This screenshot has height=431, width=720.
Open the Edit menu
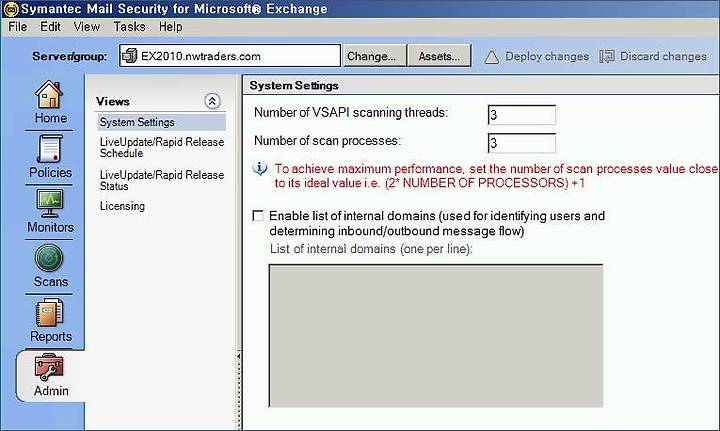(x=50, y=27)
